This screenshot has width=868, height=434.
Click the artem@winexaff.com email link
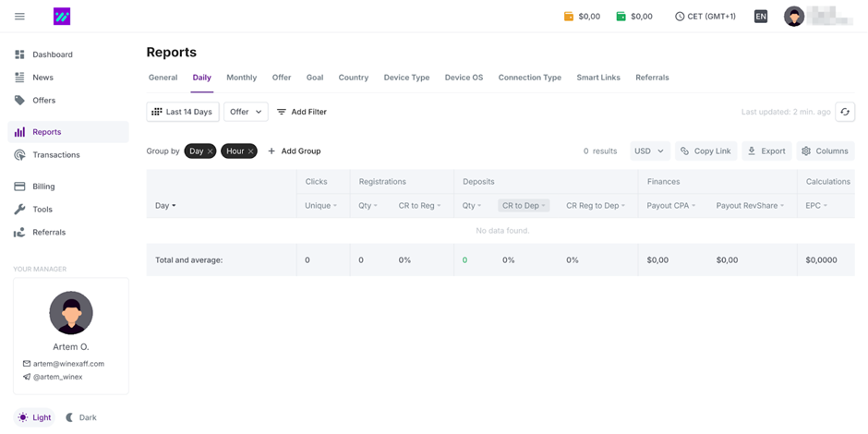pyautogui.click(x=68, y=364)
